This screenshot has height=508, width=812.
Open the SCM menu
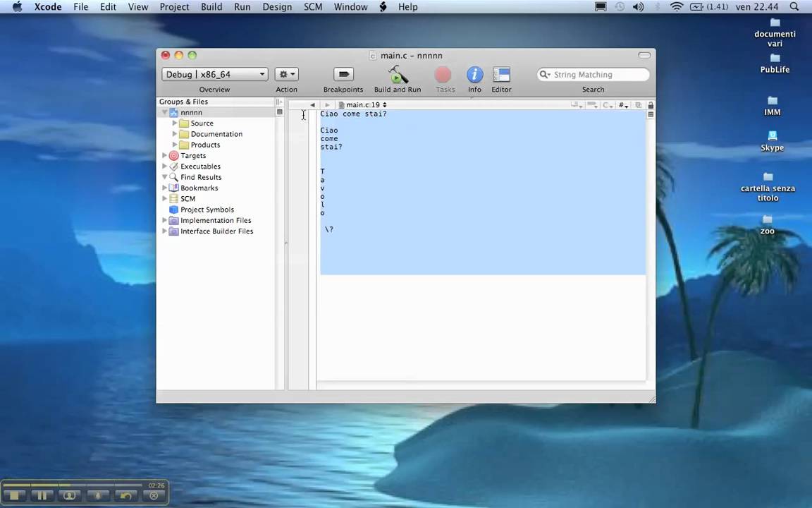pyautogui.click(x=313, y=7)
